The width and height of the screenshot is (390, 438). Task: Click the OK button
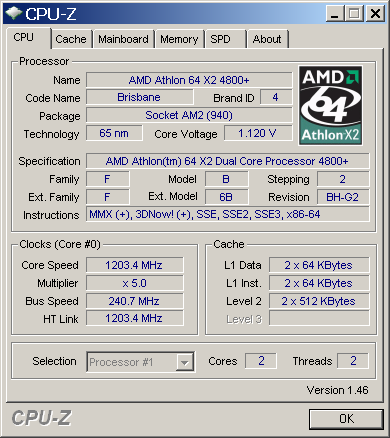tap(346, 419)
